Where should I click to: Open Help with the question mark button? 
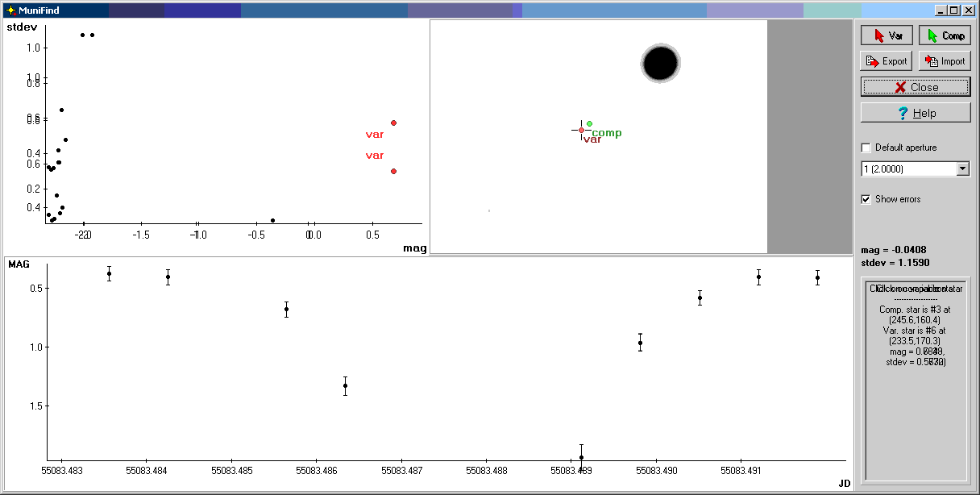pyautogui.click(x=916, y=113)
